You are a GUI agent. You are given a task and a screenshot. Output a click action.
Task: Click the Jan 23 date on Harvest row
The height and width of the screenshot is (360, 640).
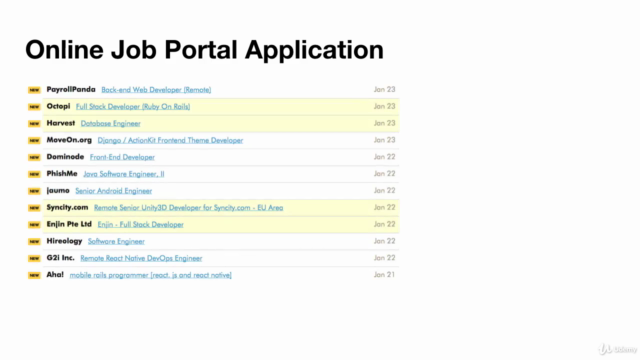[384, 123]
